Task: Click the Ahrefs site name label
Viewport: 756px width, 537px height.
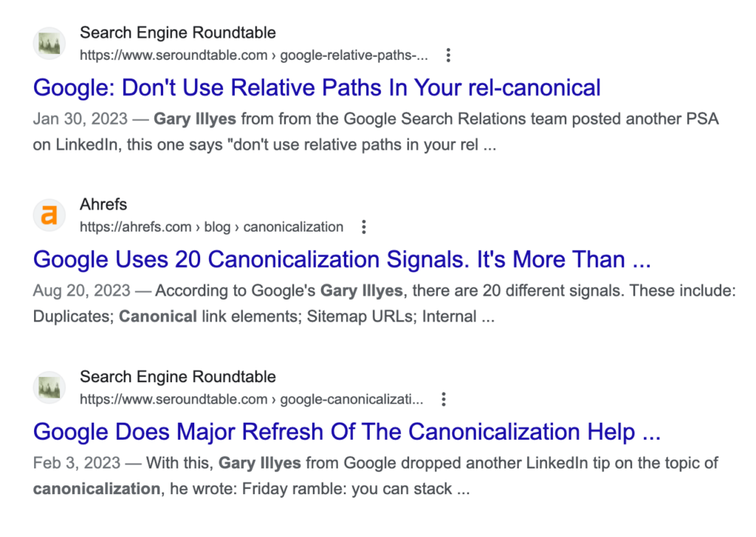Action: click(103, 204)
